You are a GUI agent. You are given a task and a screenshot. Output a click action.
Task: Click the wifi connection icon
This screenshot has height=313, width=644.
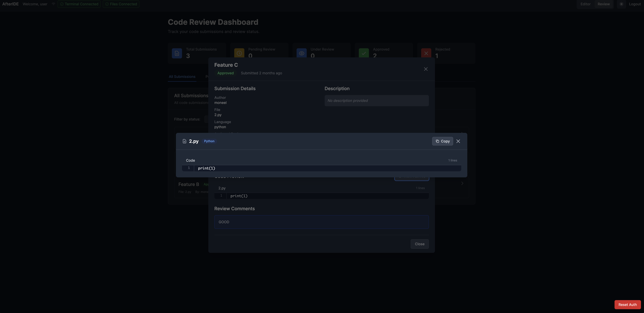click(x=53, y=4)
